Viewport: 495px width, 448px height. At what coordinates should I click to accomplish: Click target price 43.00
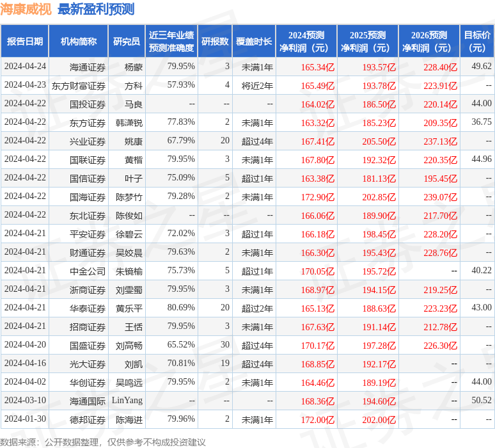(x=482, y=307)
